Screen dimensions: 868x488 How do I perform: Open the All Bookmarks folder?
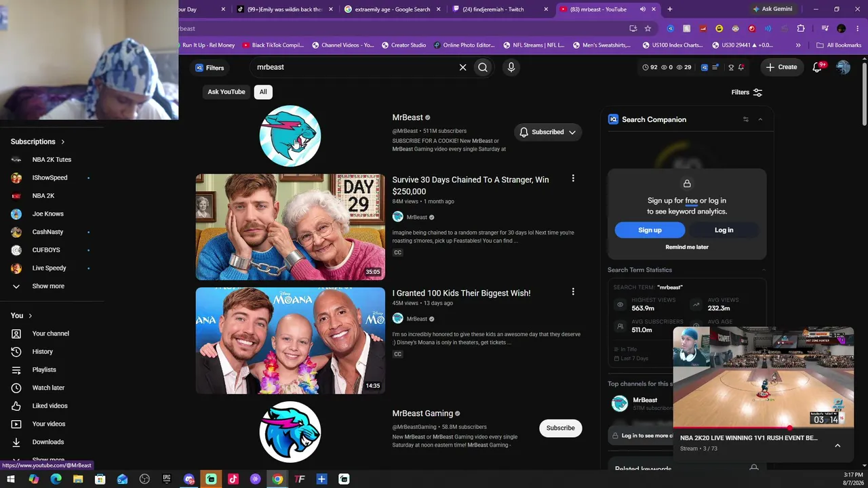pos(839,45)
